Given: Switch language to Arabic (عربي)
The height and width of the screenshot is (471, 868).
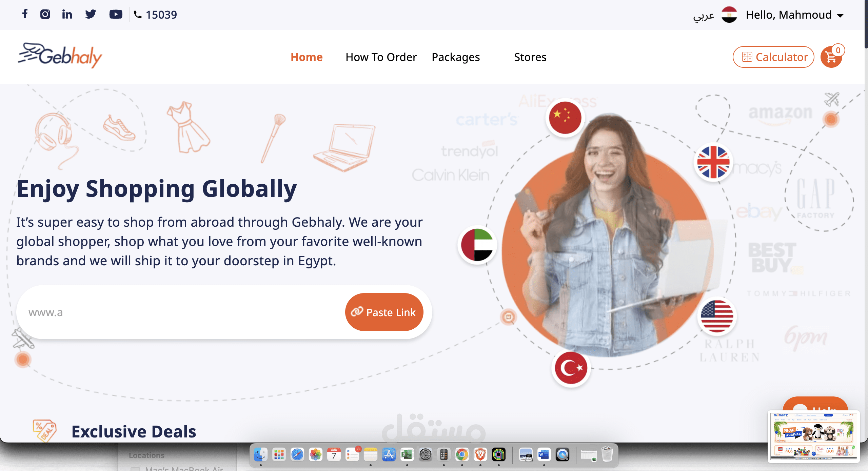Looking at the screenshot, I should [x=704, y=15].
